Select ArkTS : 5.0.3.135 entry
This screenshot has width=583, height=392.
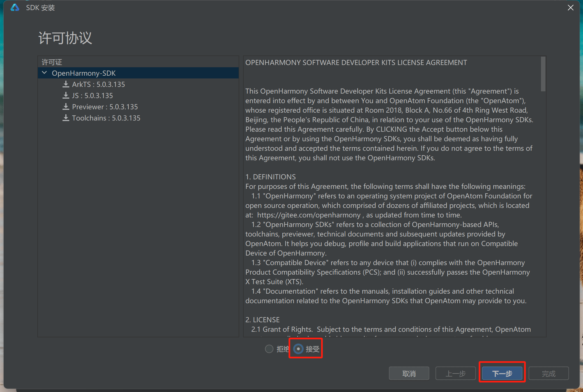(98, 84)
